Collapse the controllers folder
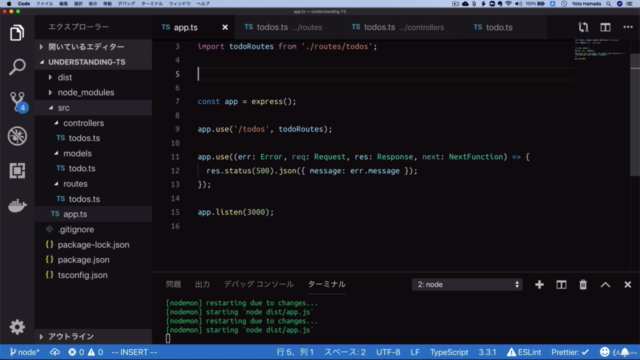Screen dimensions: 640x360 click(x=93, y=123)
